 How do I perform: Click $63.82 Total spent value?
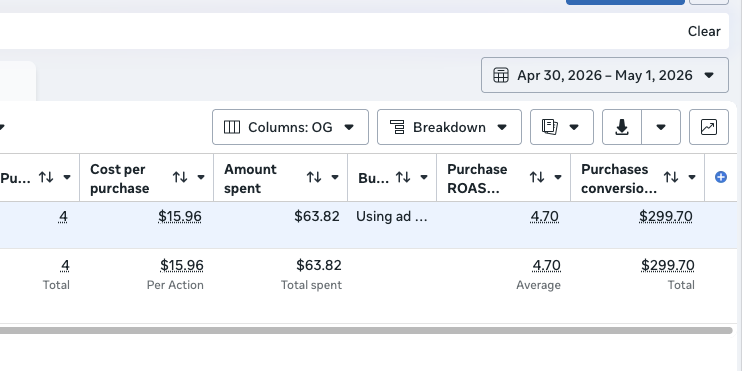click(x=318, y=265)
